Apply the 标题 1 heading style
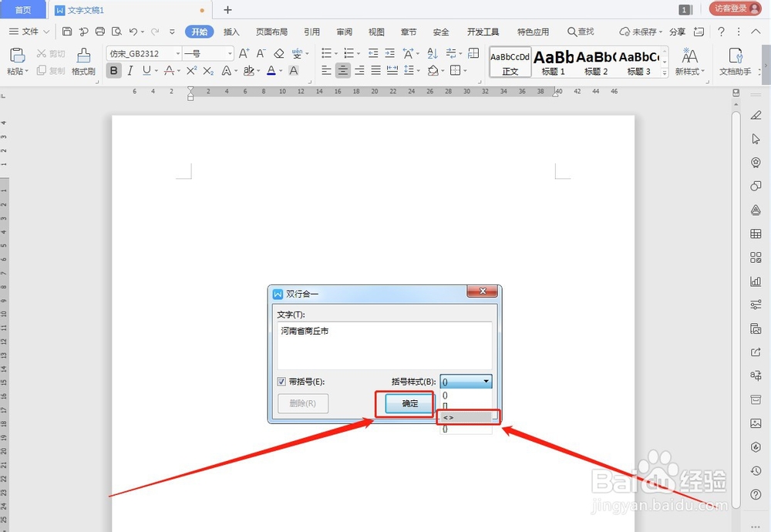 553,62
